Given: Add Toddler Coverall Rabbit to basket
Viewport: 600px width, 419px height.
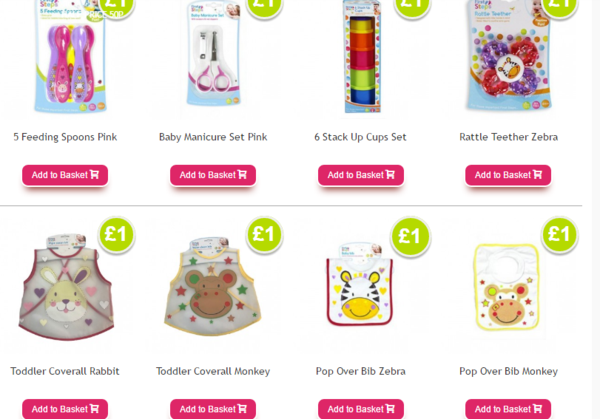Looking at the screenshot, I should (x=65, y=409).
